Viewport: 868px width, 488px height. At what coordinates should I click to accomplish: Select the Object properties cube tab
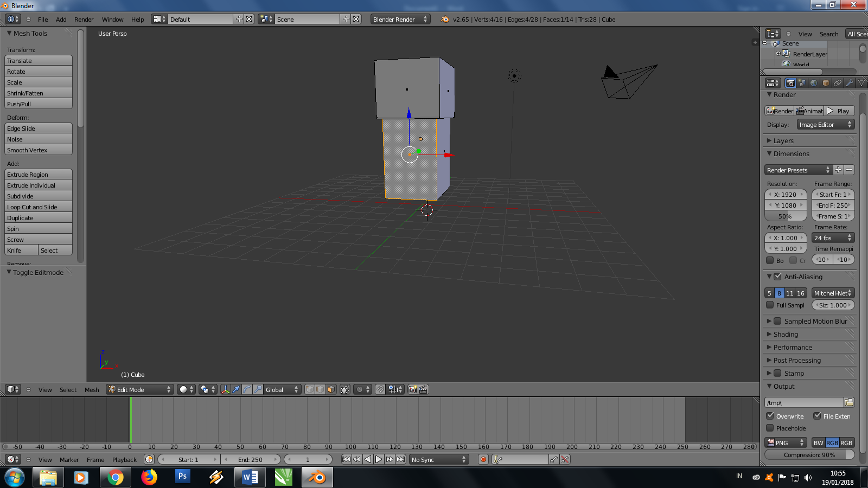pyautogui.click(x=826, y=83)
